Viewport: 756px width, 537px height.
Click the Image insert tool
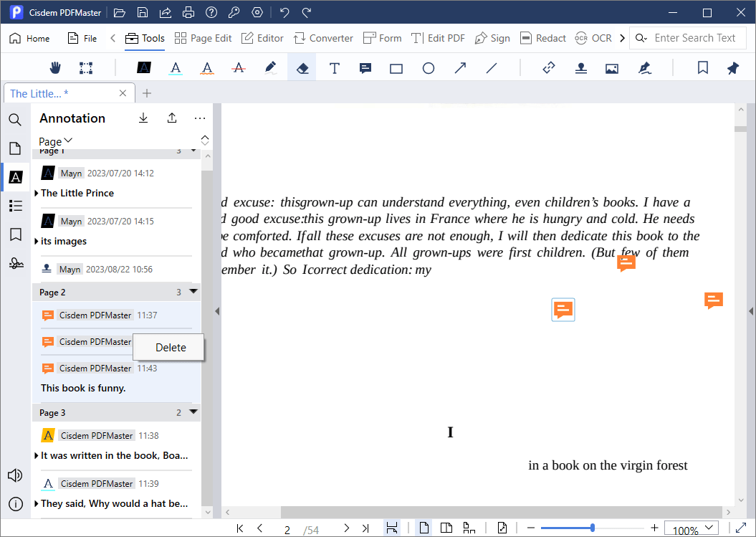[x=612, y=69]
